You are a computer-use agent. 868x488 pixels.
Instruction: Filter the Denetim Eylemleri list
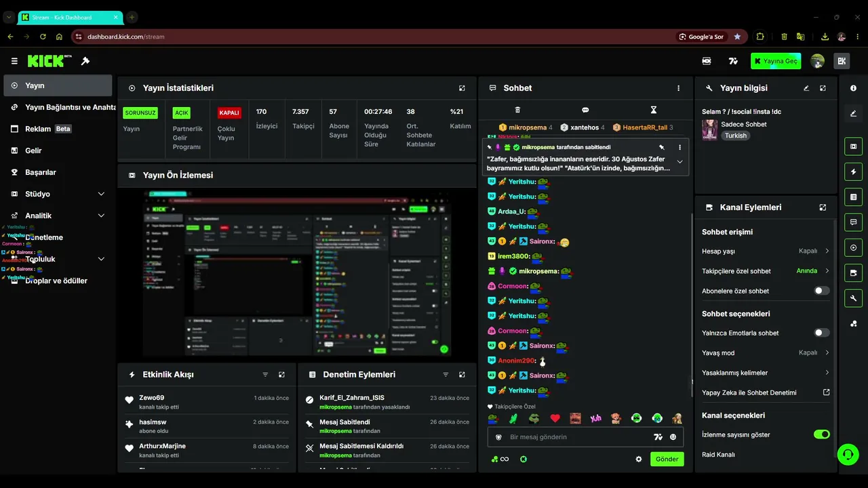tap(446, 374)
